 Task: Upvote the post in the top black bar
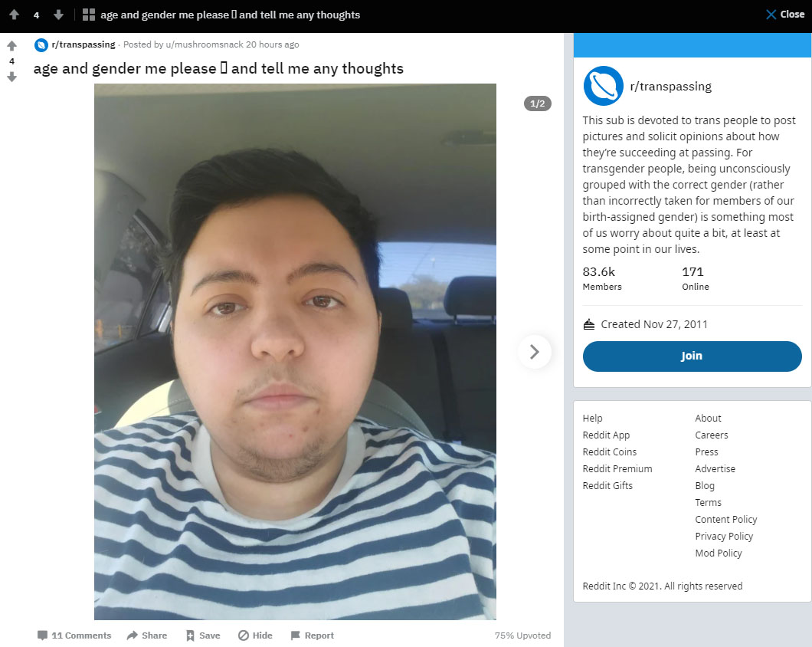14,15
